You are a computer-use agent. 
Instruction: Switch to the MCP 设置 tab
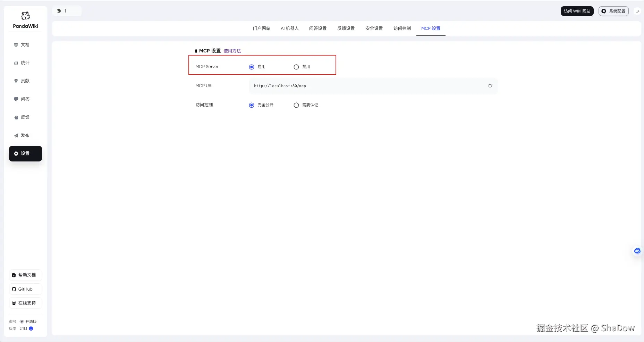coord(431,28)
